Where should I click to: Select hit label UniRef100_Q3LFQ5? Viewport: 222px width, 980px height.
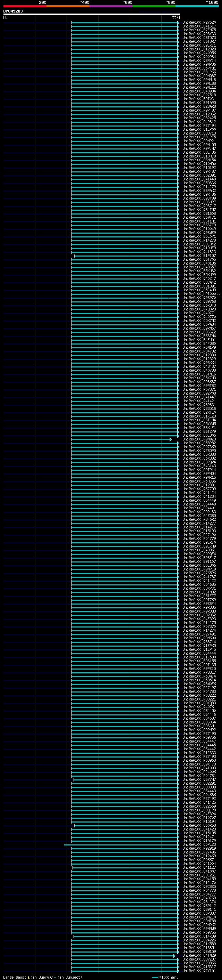(x=199, y=153)
